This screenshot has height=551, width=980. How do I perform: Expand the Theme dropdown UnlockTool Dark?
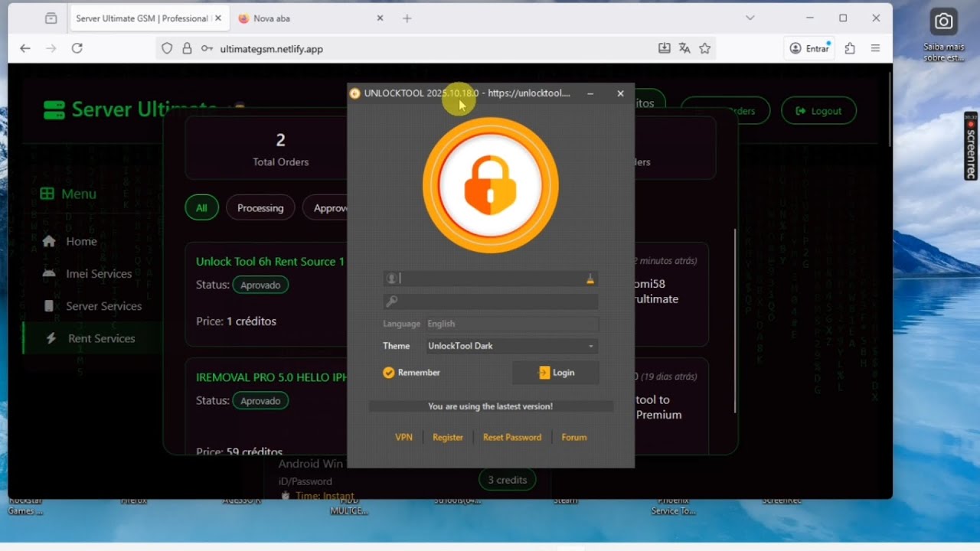click(x=511, y=346)
